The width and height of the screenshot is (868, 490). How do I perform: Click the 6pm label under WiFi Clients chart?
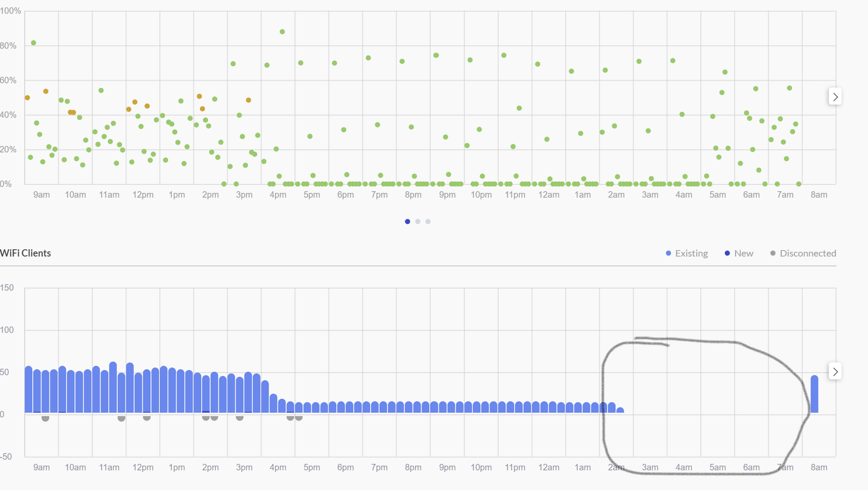345,467
